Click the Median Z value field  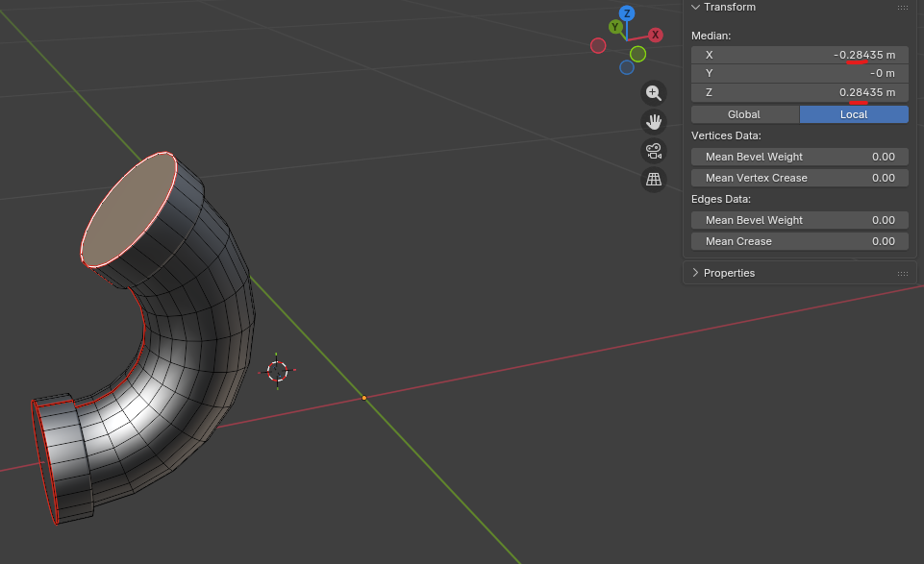click(x=800, y=92)
